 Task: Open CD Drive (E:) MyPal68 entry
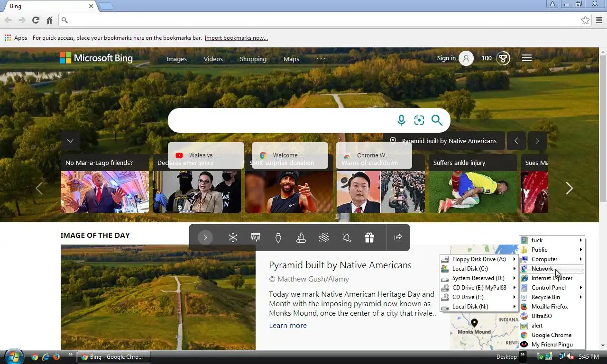(x=479, y=288)
